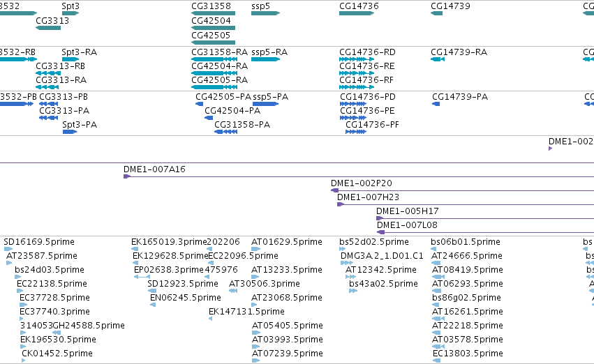Click EST bs06b01.5prime
The image size is (594, 364).
click(433, 249)
